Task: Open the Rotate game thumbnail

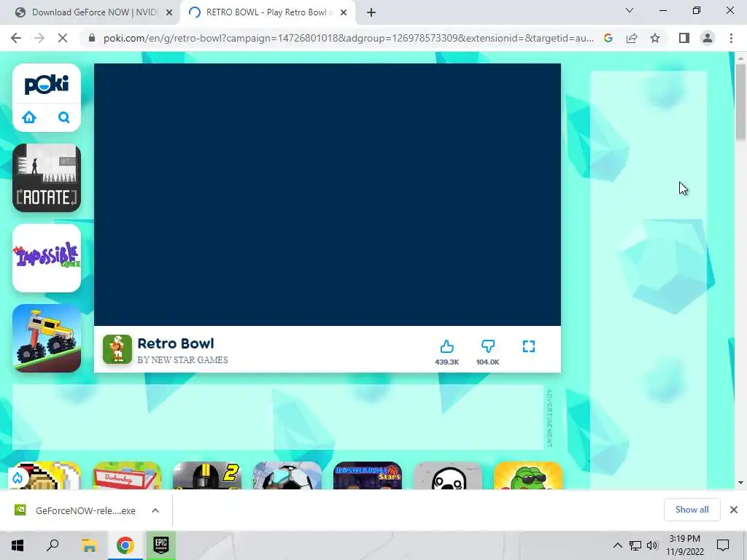Action: pyautogui.click(x=47, y=178)
